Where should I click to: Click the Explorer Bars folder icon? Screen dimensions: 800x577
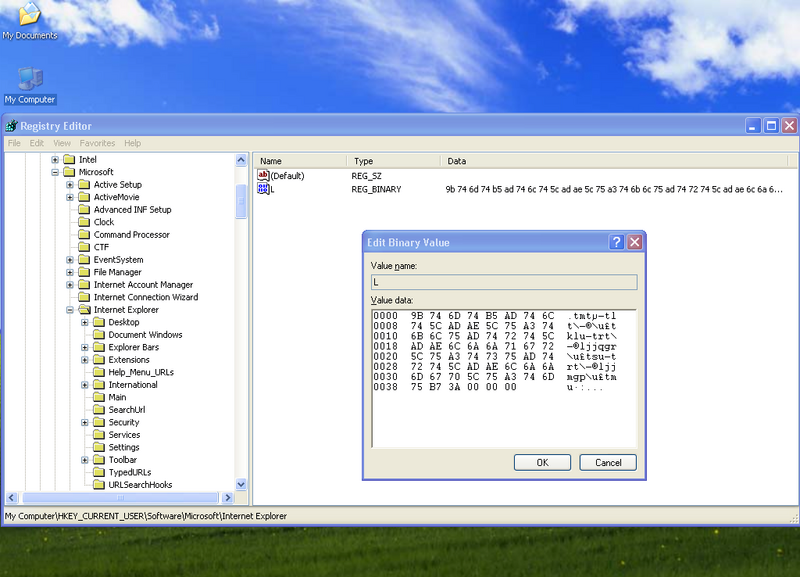pyautogui.click(x=99, y=347)
